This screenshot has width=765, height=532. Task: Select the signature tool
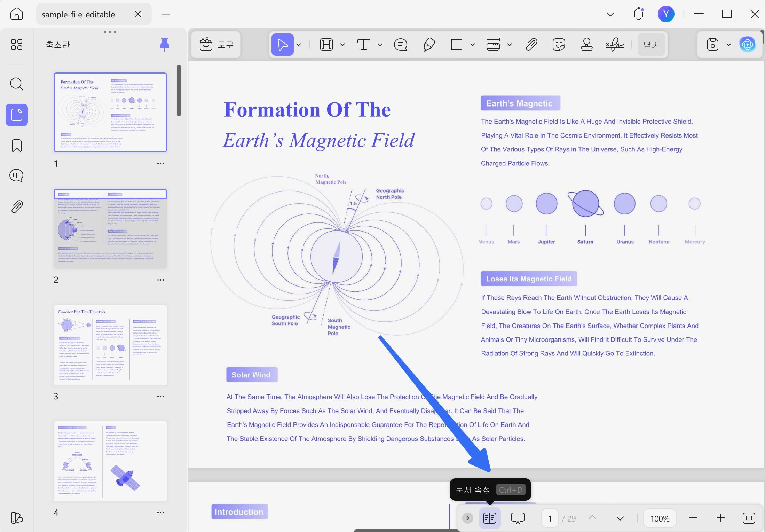click(x=615, y=45)
